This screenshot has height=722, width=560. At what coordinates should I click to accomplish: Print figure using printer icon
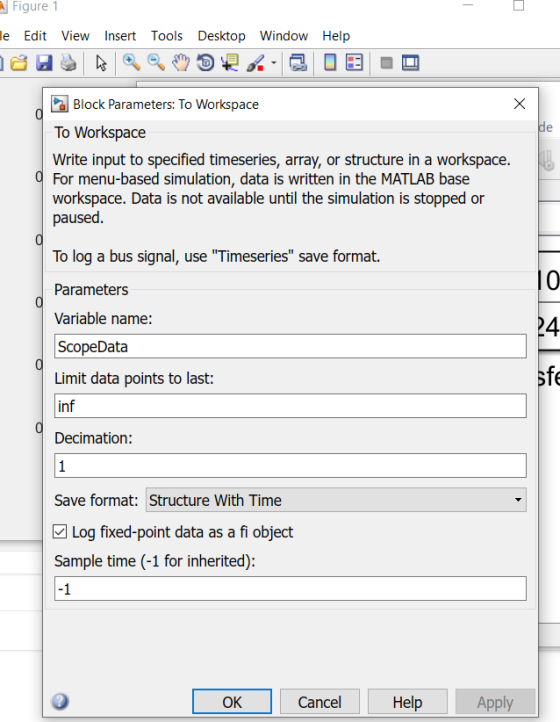(x=68, y=63)
